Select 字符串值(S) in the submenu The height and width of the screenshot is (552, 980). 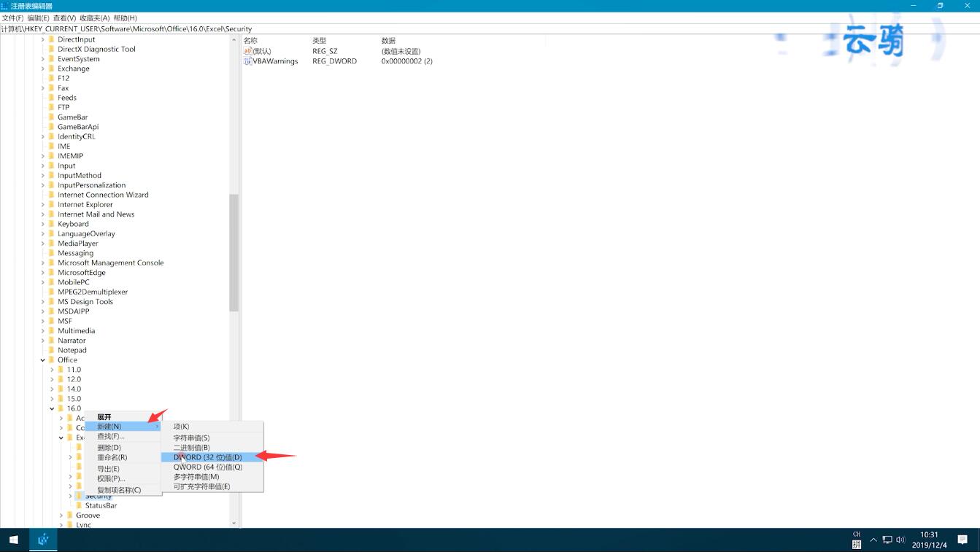coord(212,438)
